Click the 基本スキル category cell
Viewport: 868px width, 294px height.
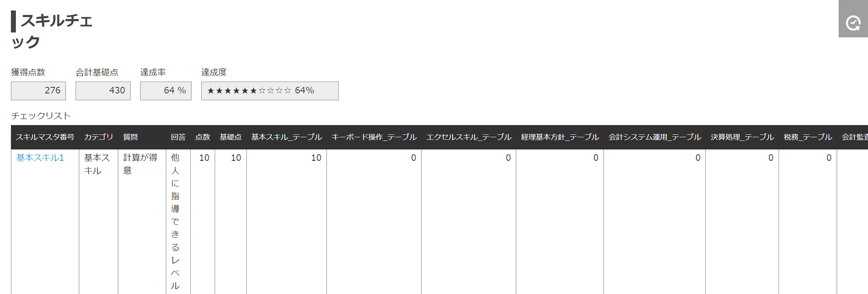(99, 221)
